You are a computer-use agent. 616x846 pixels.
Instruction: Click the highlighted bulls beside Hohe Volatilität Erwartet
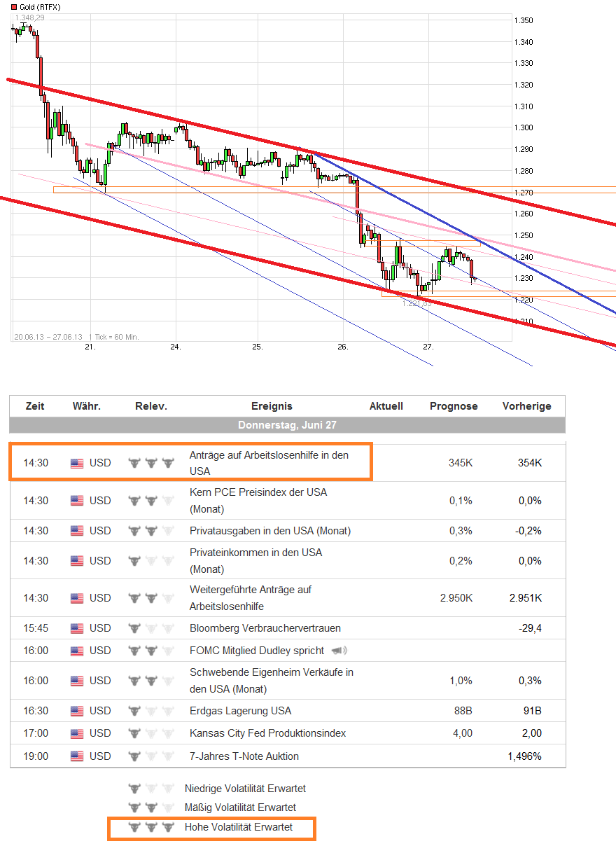(150, 828)
